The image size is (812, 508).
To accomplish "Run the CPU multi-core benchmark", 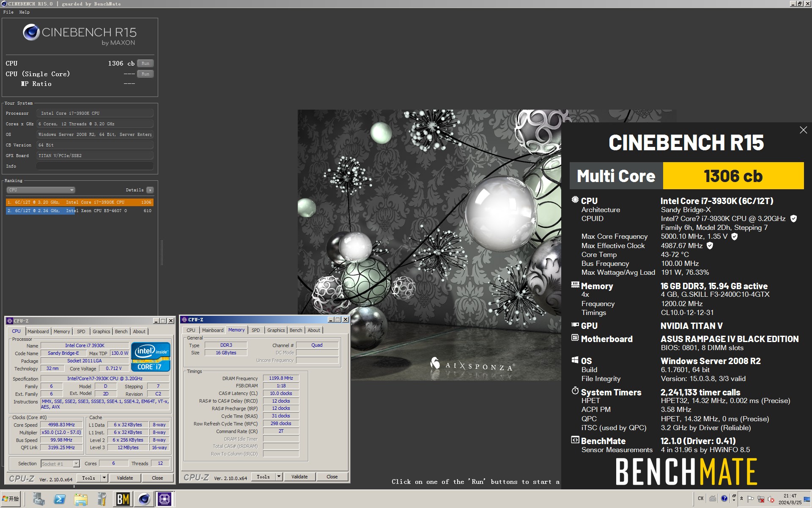I will (145, 63).
